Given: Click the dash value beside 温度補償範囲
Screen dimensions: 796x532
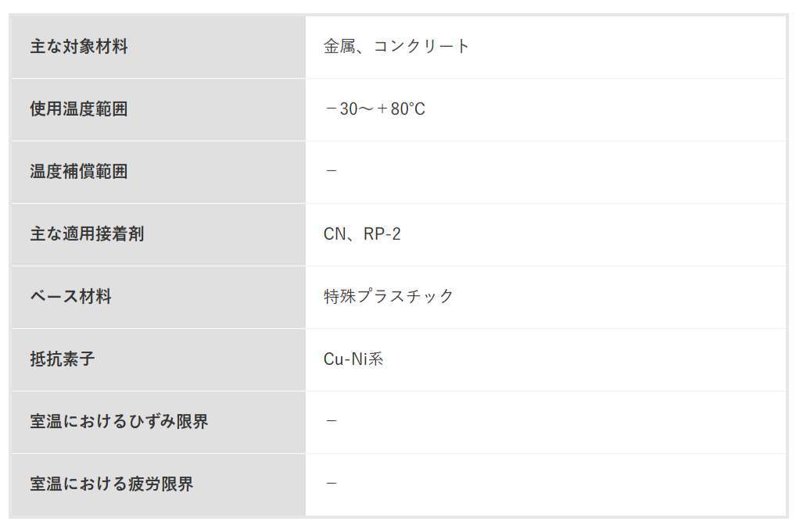Looking at the screenshot, I should [x=332, y=171].
